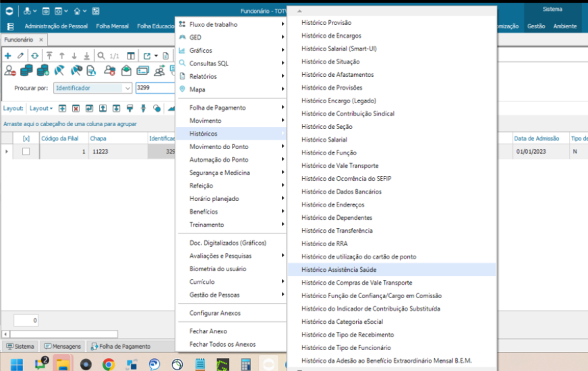The height and width of the screenshot is (371, 588).
Task: Click the layout pin icon
Action: (143, 109)
